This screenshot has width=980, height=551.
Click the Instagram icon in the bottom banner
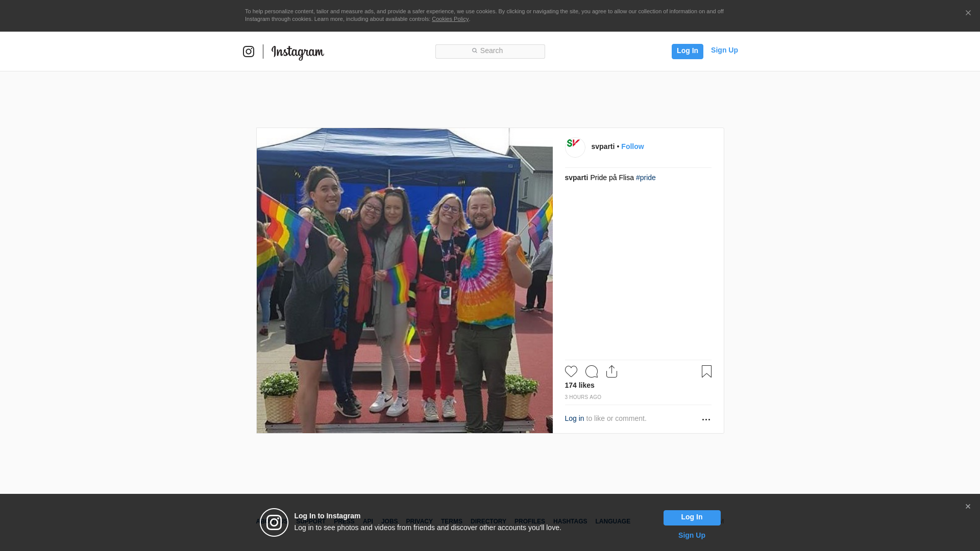pyautogui.click(x=274, y=522)
